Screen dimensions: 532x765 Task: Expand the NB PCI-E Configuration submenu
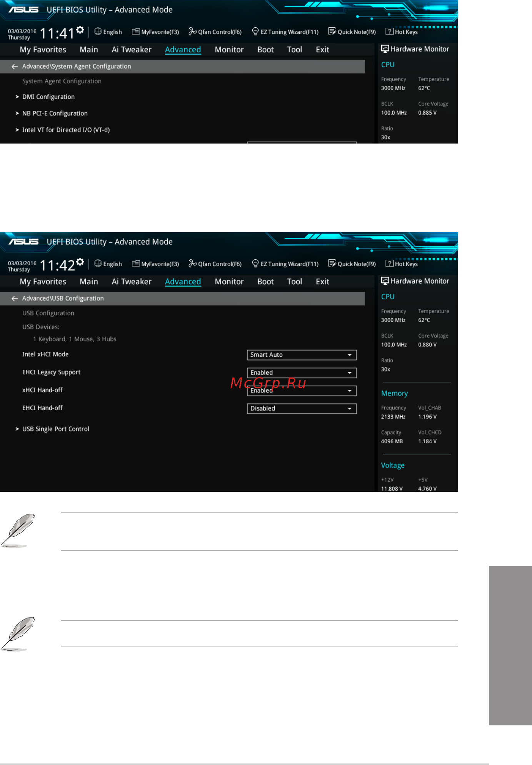point(52,114)
